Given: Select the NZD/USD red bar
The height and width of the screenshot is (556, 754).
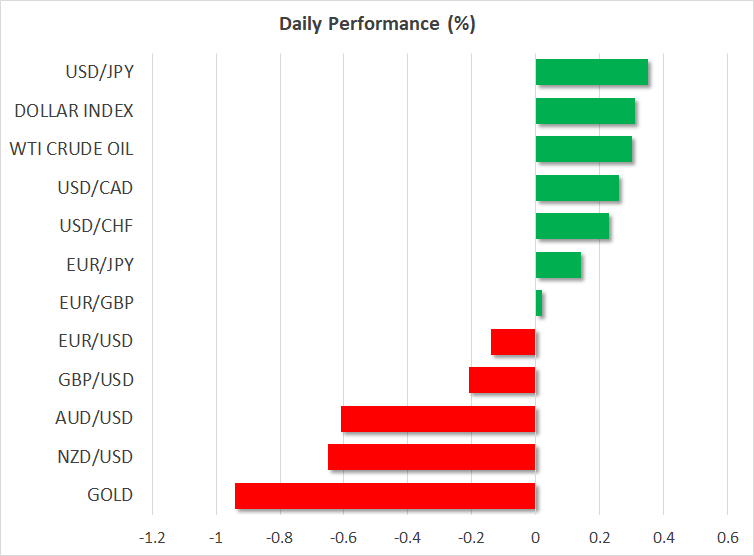Looking at the screenshot, I should coord(432,457).
